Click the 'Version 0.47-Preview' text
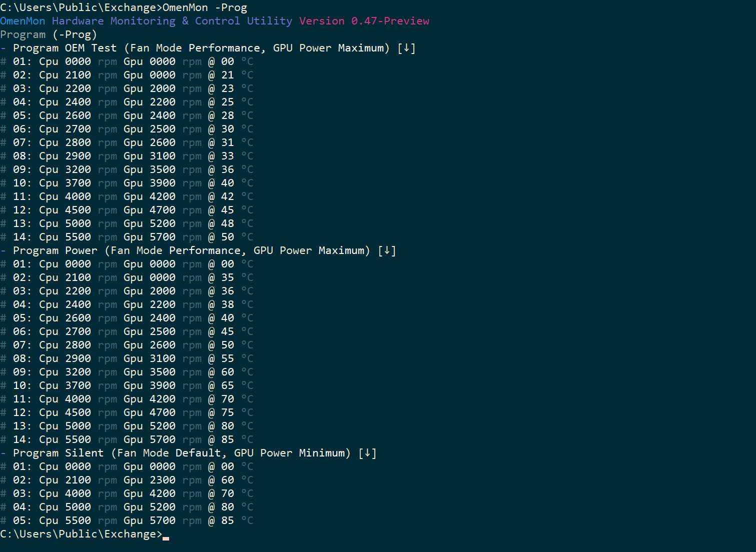The image size is (756, 552). click(x=364, y=21)
